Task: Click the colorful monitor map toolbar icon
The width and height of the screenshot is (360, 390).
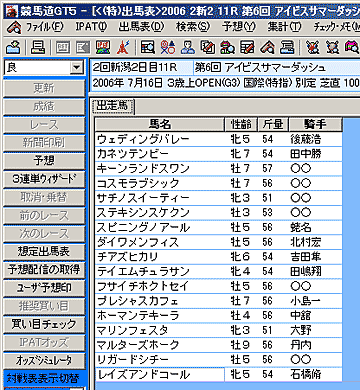Action: (x=103, y=47)
